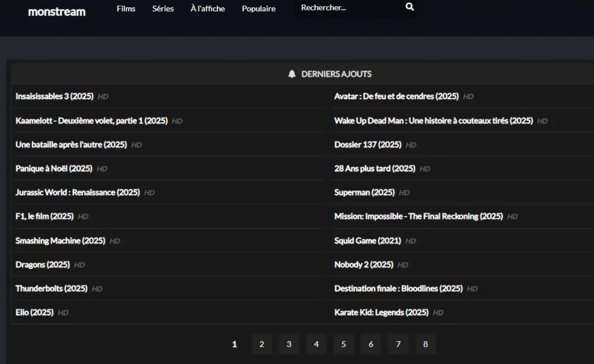Navigate to page 5
This screenshot has width=594, height=364.
344,344
